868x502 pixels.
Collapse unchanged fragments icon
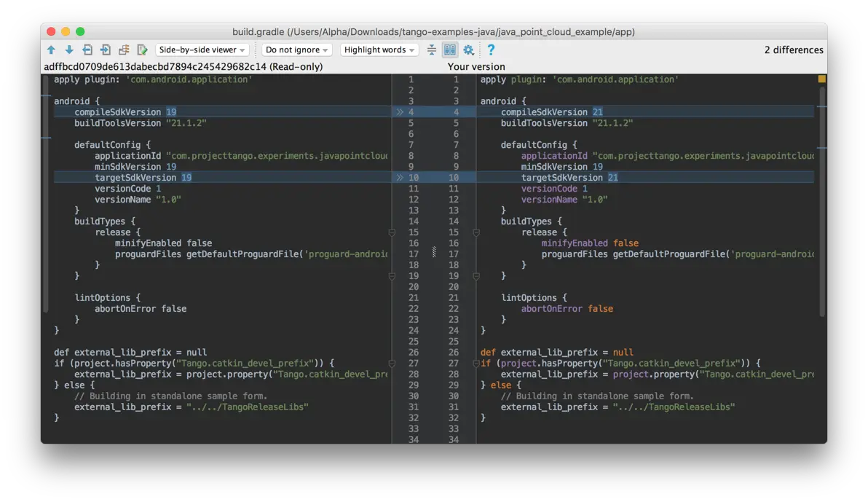[431, 50]
